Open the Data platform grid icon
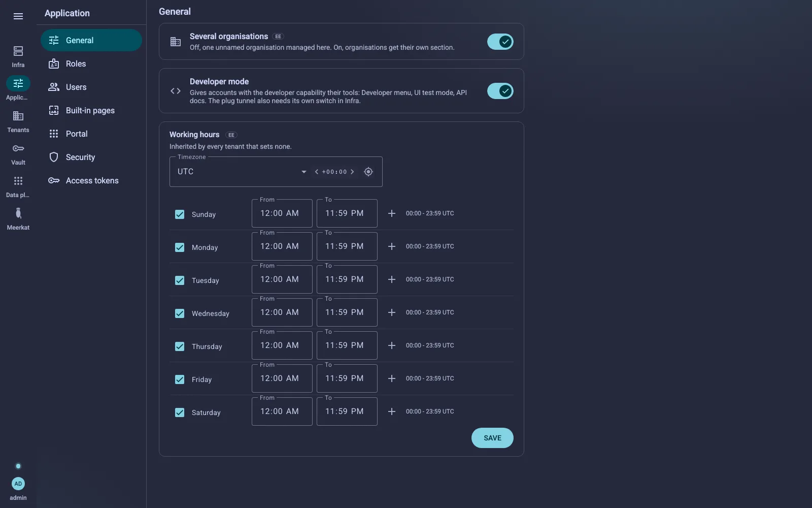812x508 pixels. click(x=18, y=181)
